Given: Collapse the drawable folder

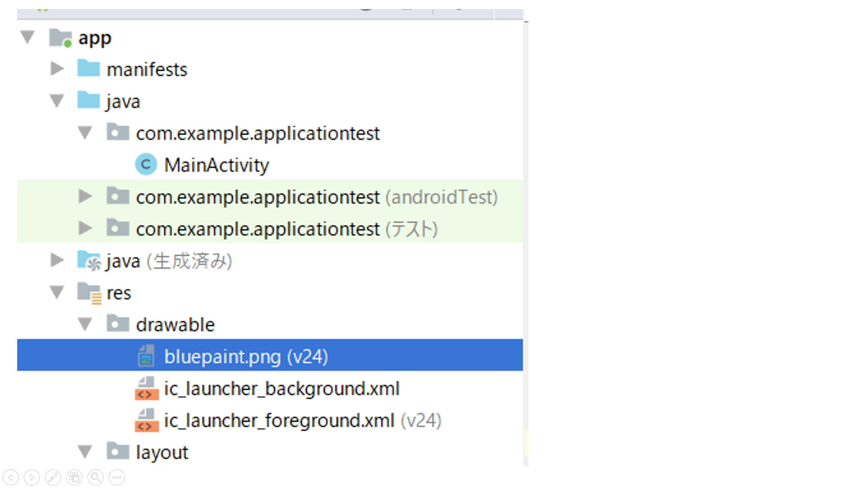Looking at the screenshot, I should (x=85, y=324).
